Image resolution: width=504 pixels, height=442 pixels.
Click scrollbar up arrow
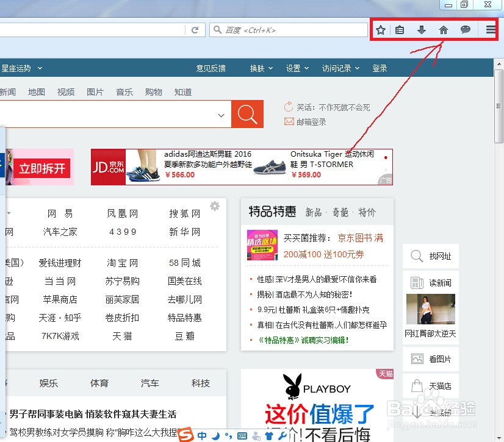[499, 64]
